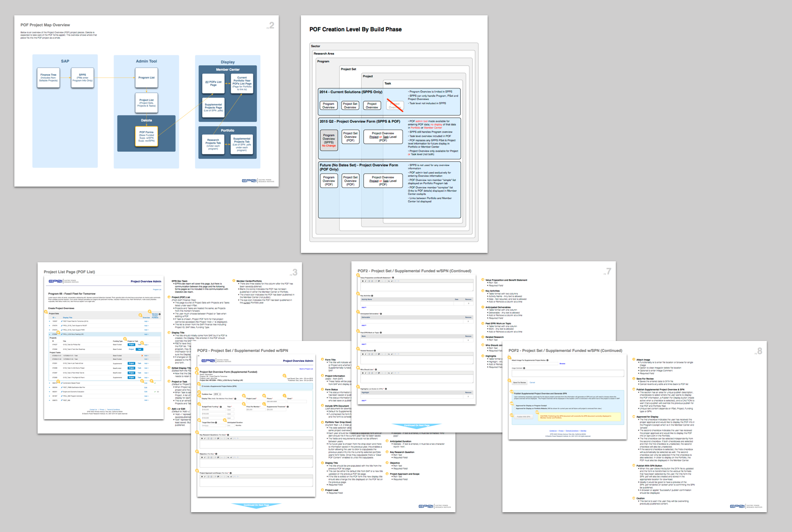Select the Research Projects Tab box in Portfolio
Viewport: 792px width, 532px height.
213,144
